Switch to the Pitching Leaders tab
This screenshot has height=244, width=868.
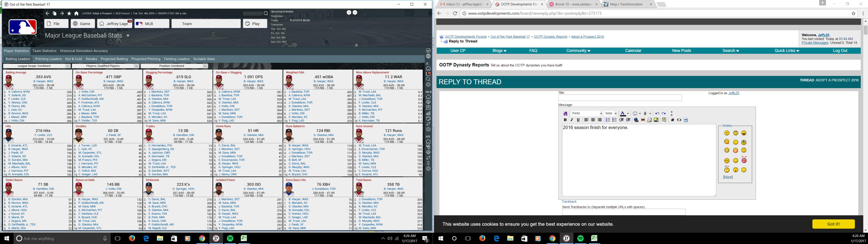[x=49, y=59]
